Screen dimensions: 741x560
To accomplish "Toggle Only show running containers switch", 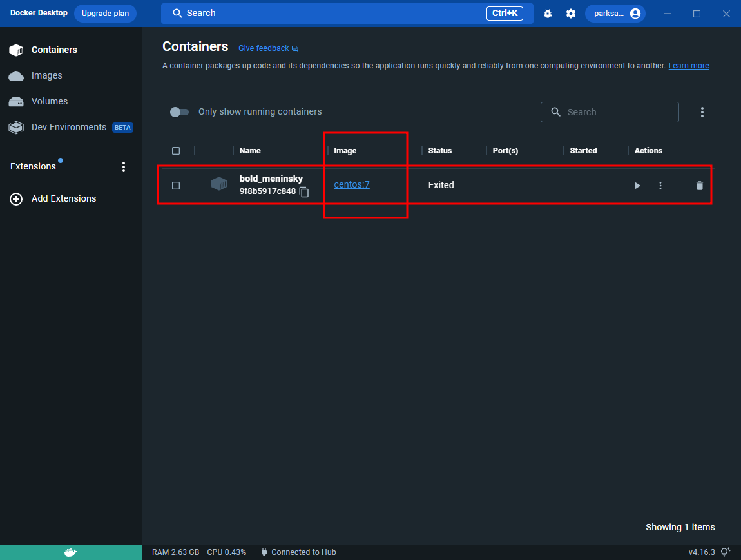I will pyautogui.click(x=179, y=112).
